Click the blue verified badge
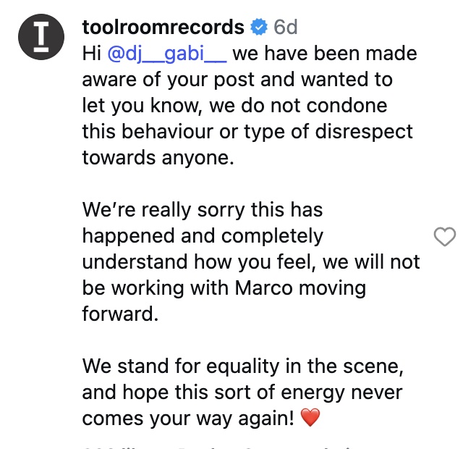476x449 pixels. point(259,28)
